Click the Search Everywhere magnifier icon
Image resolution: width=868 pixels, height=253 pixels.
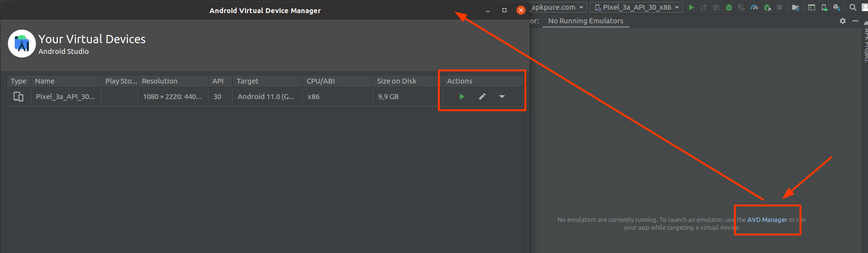coord(852,7)
